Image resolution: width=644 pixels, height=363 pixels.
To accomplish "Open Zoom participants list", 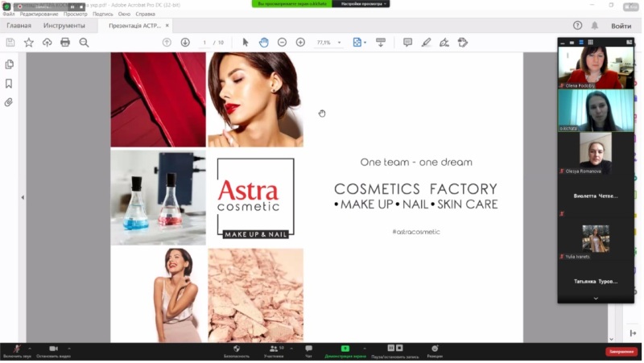I will tap(274, 352).
